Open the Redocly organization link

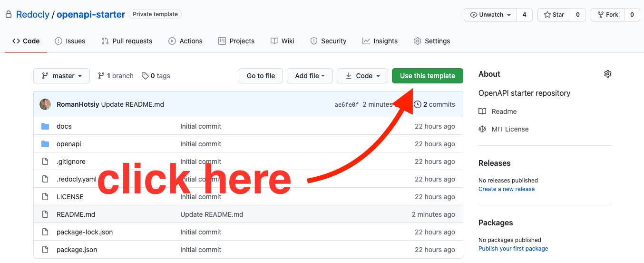tap(33, 14)
